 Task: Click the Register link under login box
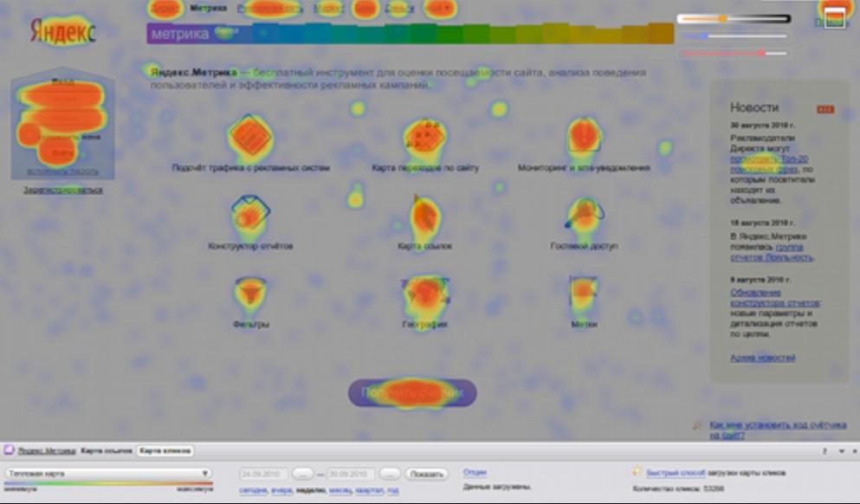pos(62,190)
